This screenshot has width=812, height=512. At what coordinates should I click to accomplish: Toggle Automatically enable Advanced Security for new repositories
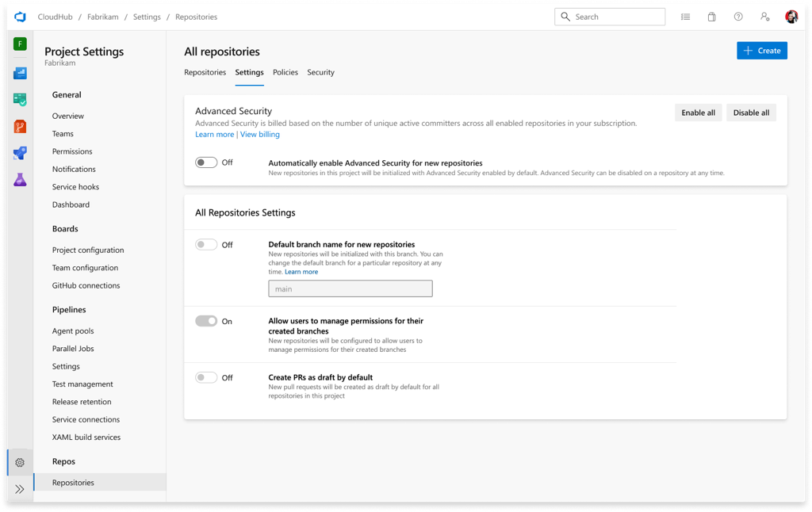206,162
